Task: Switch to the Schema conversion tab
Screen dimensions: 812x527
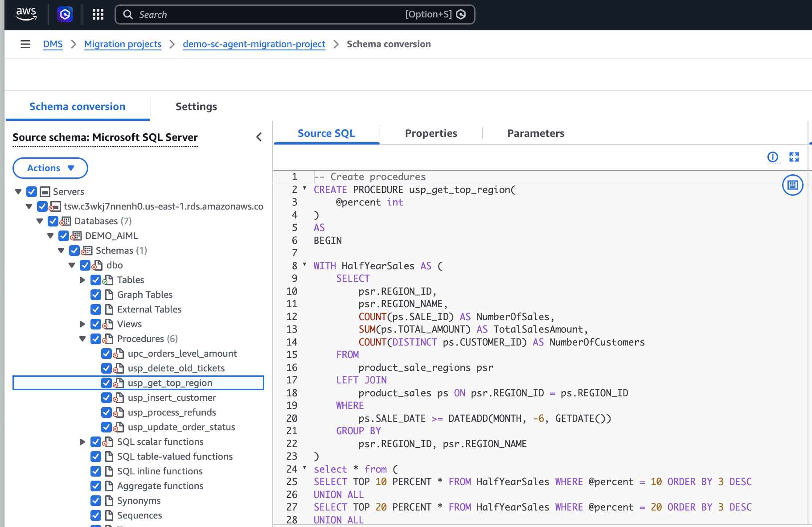Action: (x=78, y=107)
